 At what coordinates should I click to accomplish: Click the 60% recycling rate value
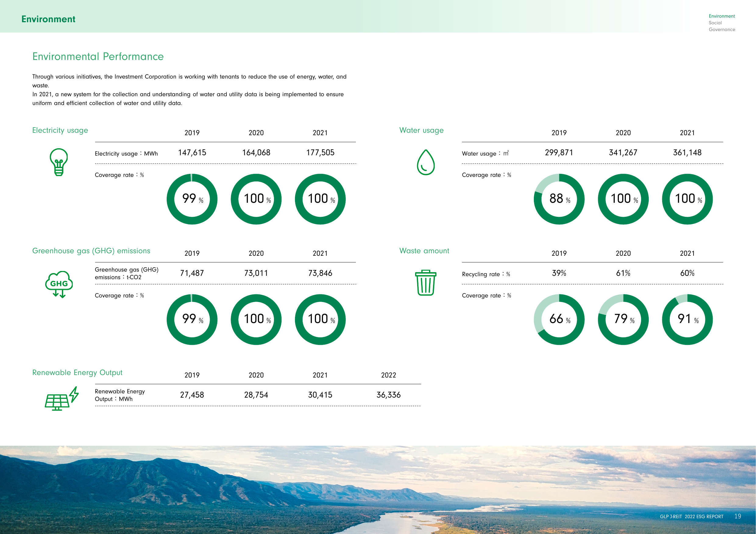click(687, 273)
